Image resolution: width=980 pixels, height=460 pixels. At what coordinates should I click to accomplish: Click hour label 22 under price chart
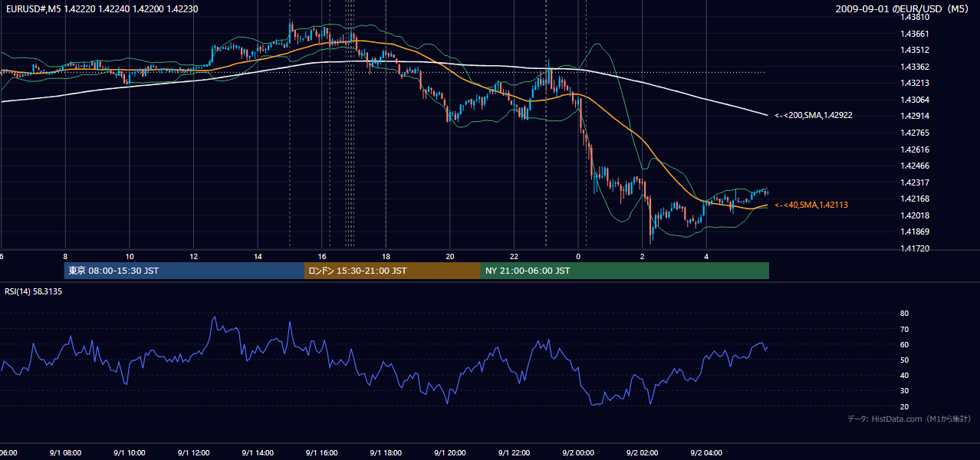click(515, 256)
